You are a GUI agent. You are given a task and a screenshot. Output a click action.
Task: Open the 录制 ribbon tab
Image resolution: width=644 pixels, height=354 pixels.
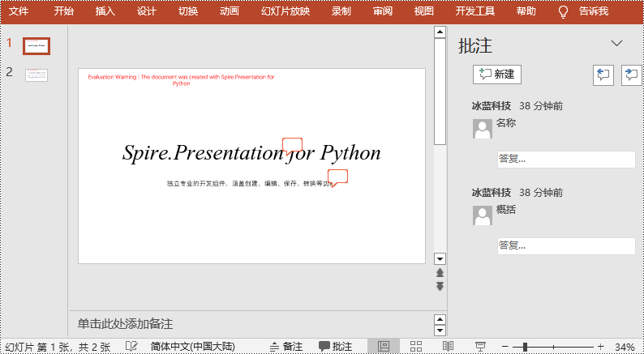pyautogui.click(x=341, y=11)
